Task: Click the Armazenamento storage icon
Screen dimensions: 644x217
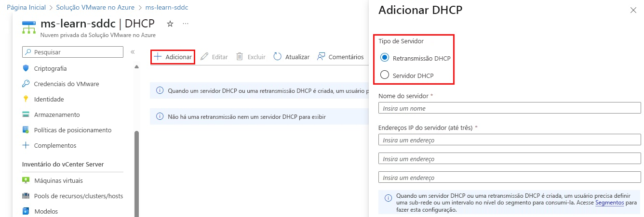Action: [x=26, y=115]
